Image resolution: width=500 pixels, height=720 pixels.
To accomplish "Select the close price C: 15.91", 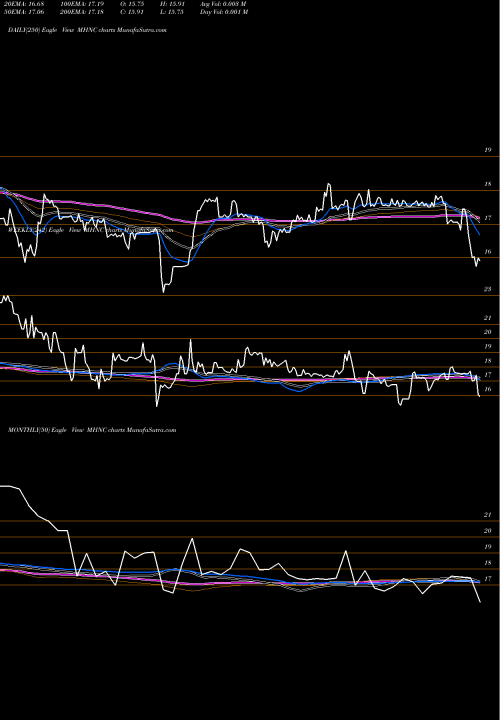I will click(132, 12).
